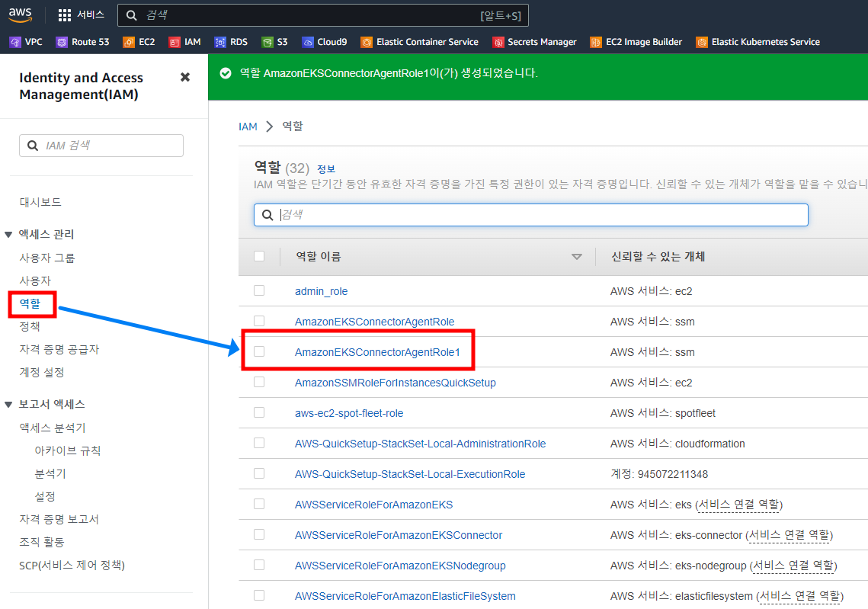
Task: Click account number 945072211348 cell
Action: (658, 474)
